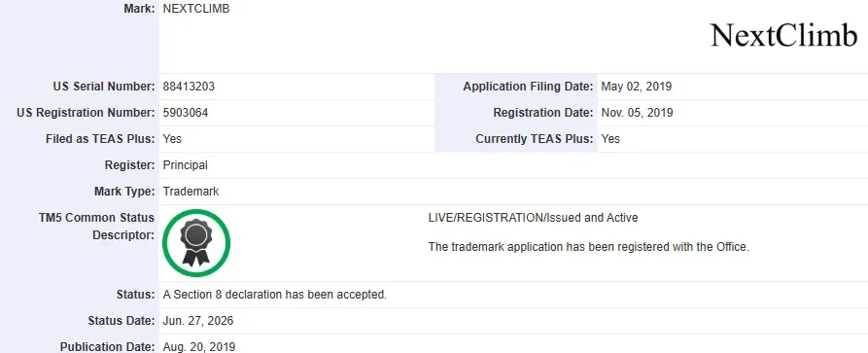The image size is (868, 353).
Task: Click the Mark Type value Trademark
Action: [191, 192]
